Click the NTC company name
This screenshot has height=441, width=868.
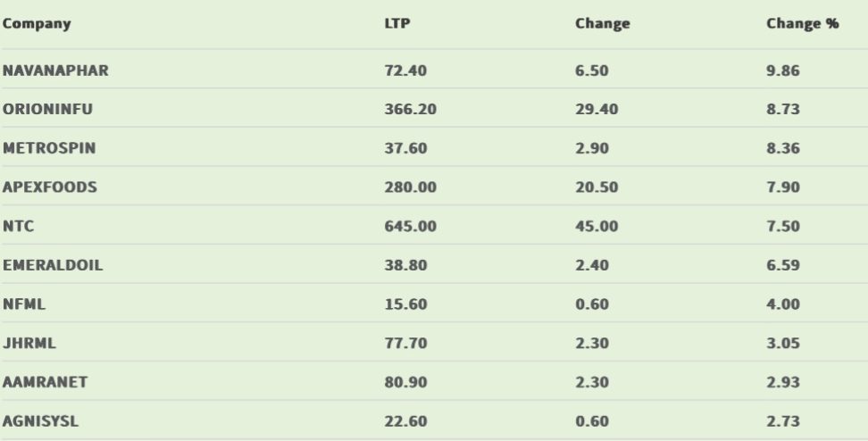pyautogui.click(x=19, y=227)
